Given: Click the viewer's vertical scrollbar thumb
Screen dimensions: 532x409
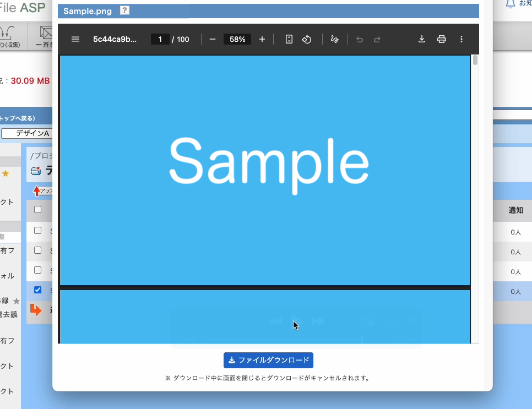Looking at the screenshot, I should pos(475,60).
